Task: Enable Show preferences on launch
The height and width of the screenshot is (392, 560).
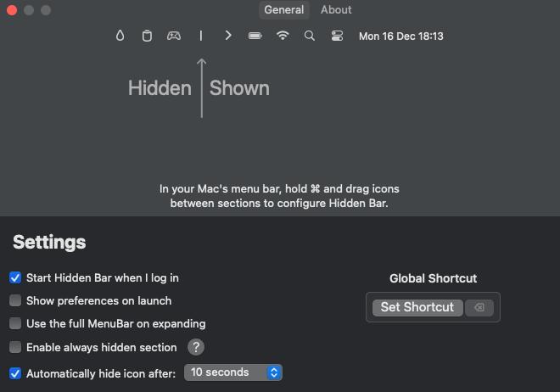Action: point(15,300)
